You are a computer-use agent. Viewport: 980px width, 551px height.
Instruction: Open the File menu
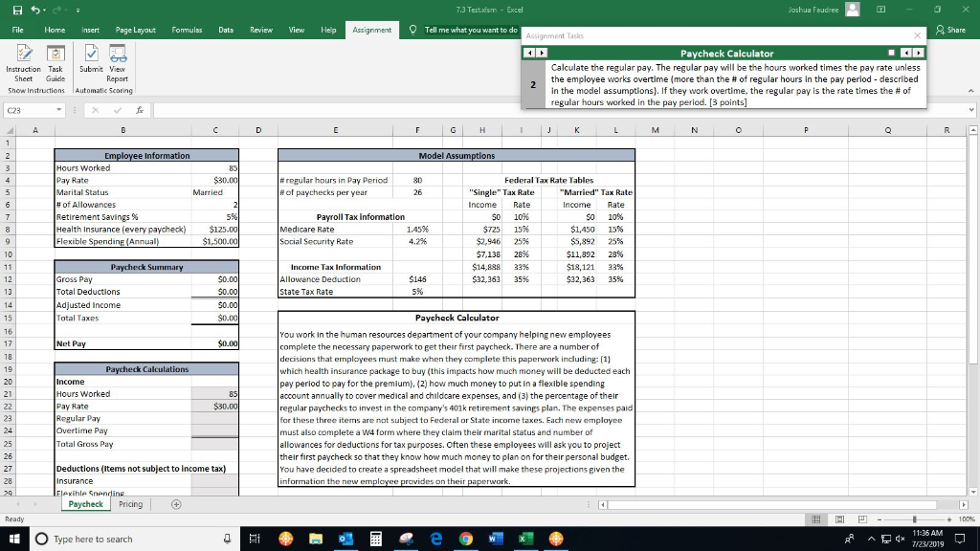click(x=17, y=30)
